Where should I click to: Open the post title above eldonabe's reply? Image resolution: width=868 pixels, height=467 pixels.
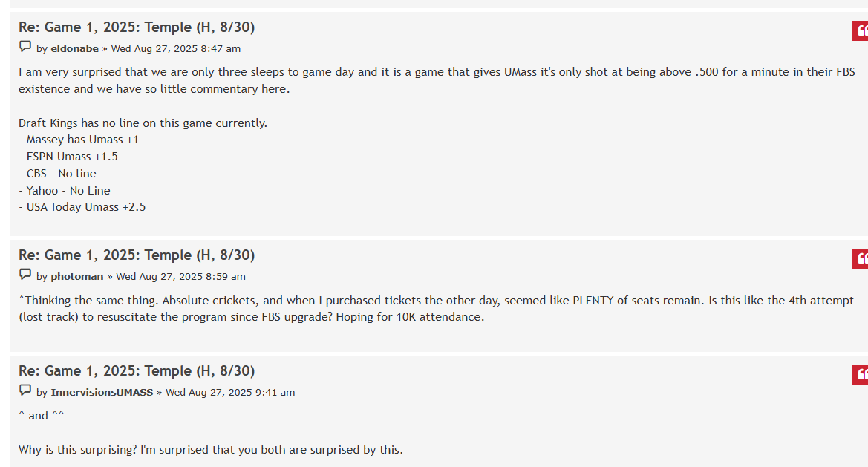(137, 27)
